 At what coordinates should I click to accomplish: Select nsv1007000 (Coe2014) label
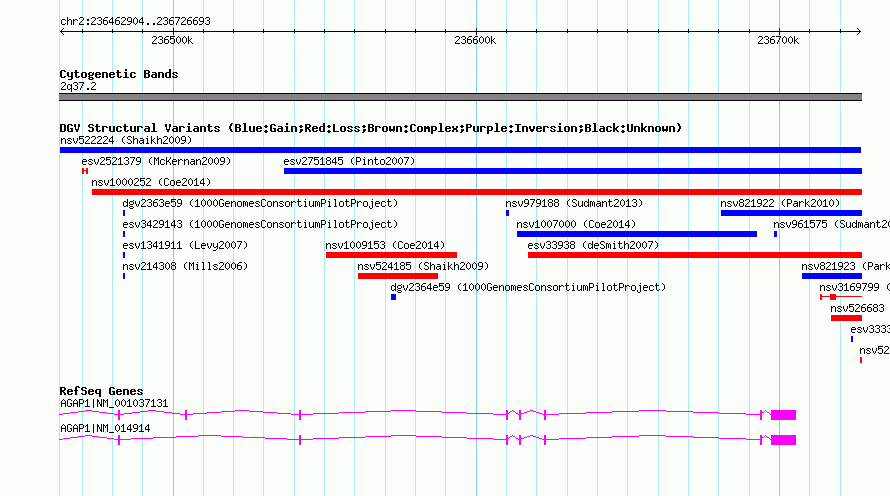point(576,224)
